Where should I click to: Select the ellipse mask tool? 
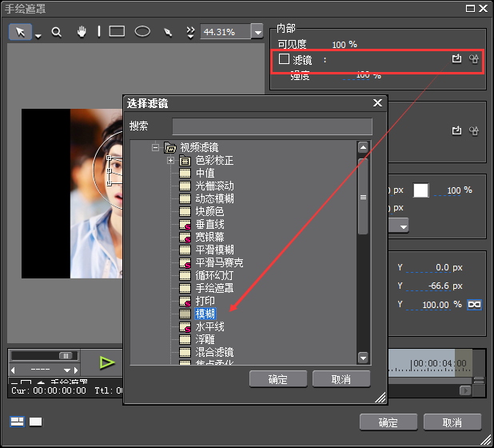click(x=142, y=31)
